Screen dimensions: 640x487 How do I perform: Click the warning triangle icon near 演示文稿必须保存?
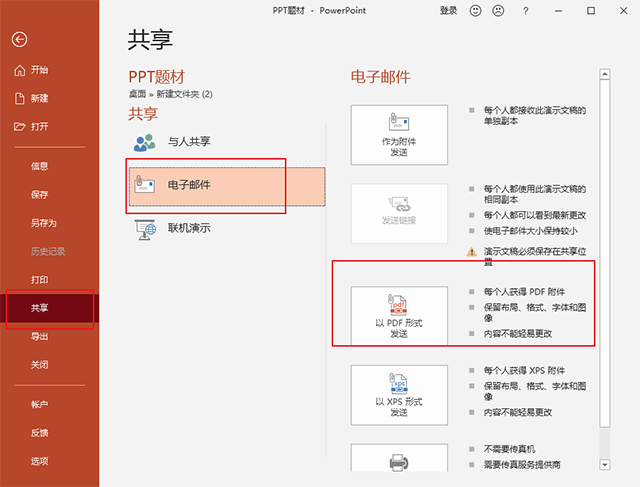[471, 252]
